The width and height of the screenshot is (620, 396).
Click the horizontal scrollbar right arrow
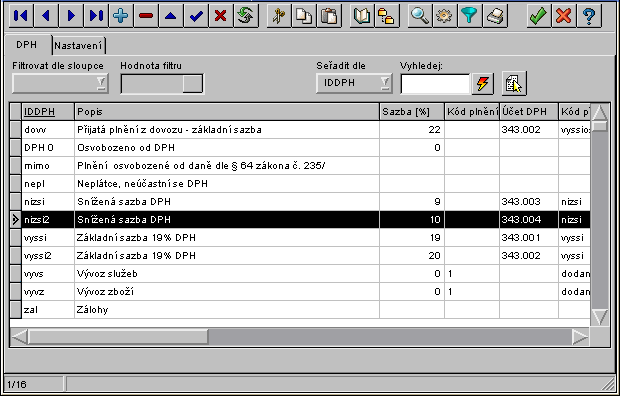580,337
